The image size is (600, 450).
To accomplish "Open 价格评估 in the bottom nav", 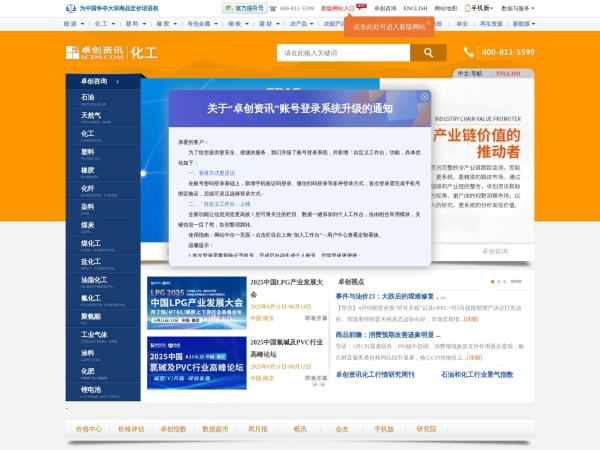I will point(131,429).
